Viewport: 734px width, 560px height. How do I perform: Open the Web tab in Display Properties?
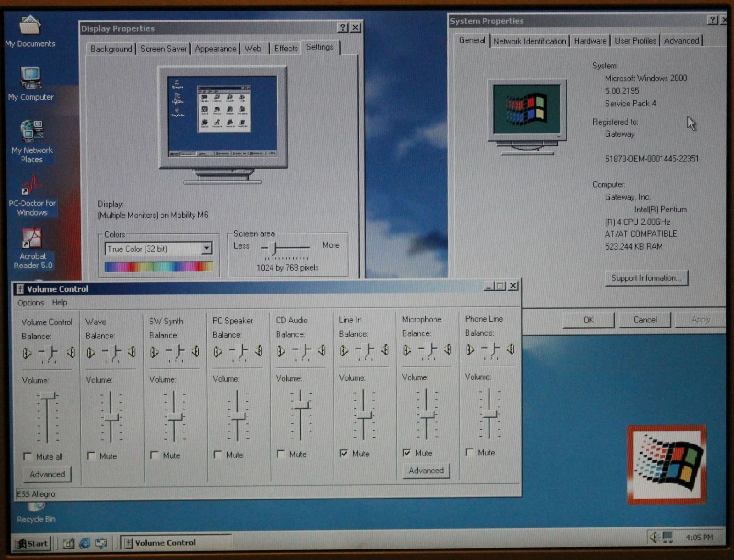coord(253,49)
